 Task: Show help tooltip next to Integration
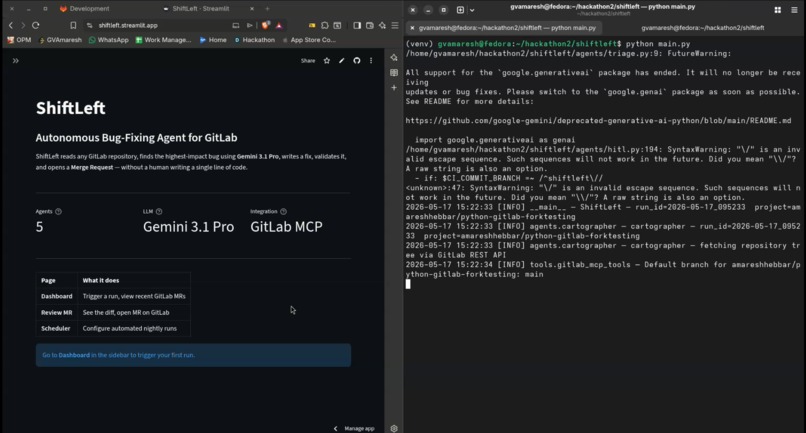tap(283, 211)
